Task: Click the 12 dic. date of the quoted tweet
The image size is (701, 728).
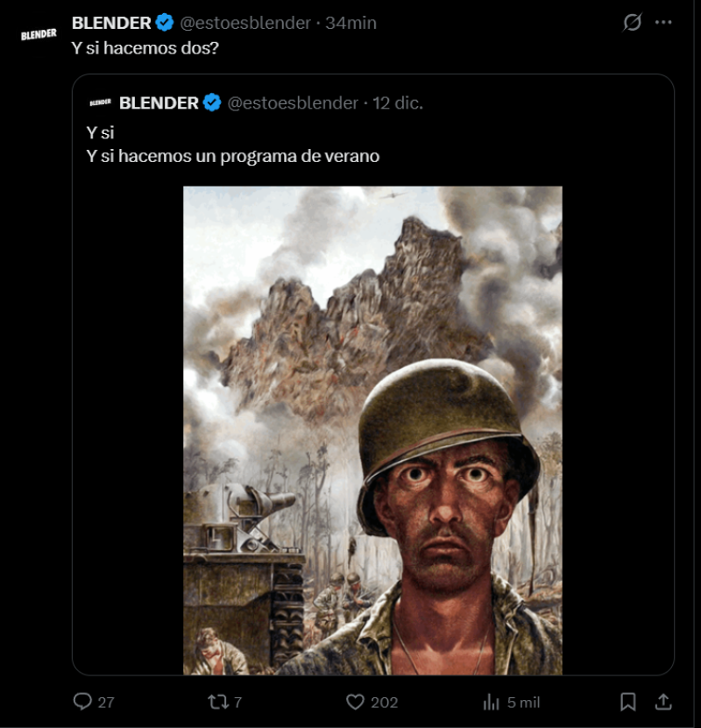Action: (398, 102)
